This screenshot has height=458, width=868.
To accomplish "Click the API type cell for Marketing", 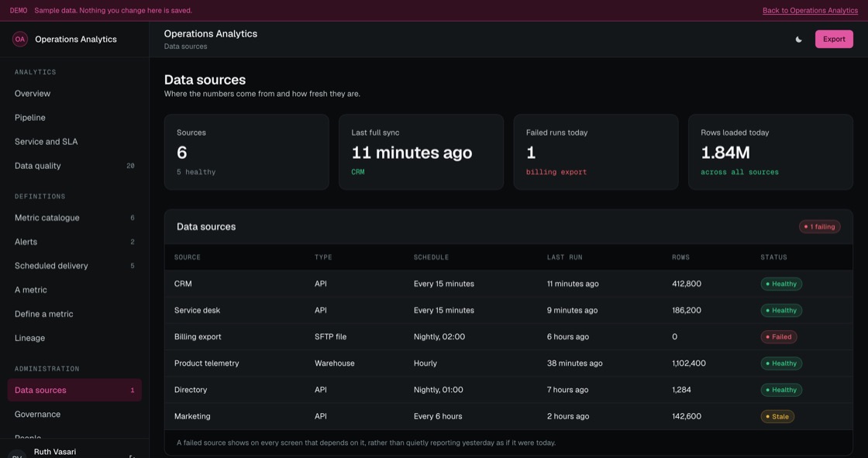I will point(321,416).
